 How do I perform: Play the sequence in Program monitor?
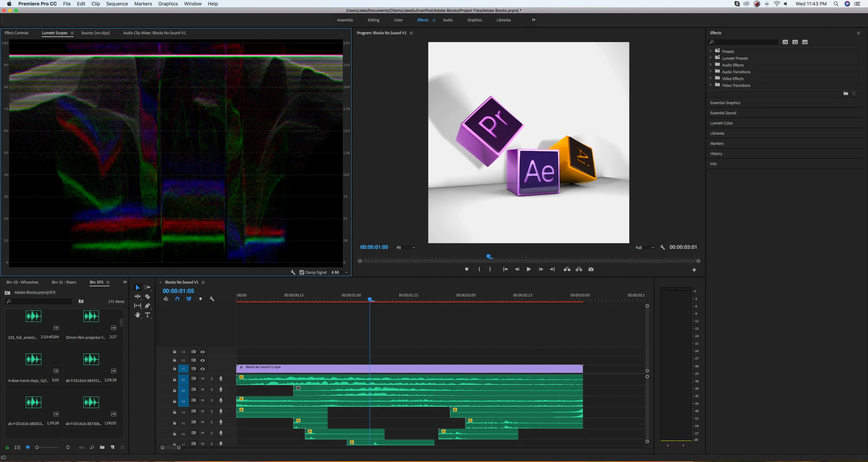click(x=528, y=269)
